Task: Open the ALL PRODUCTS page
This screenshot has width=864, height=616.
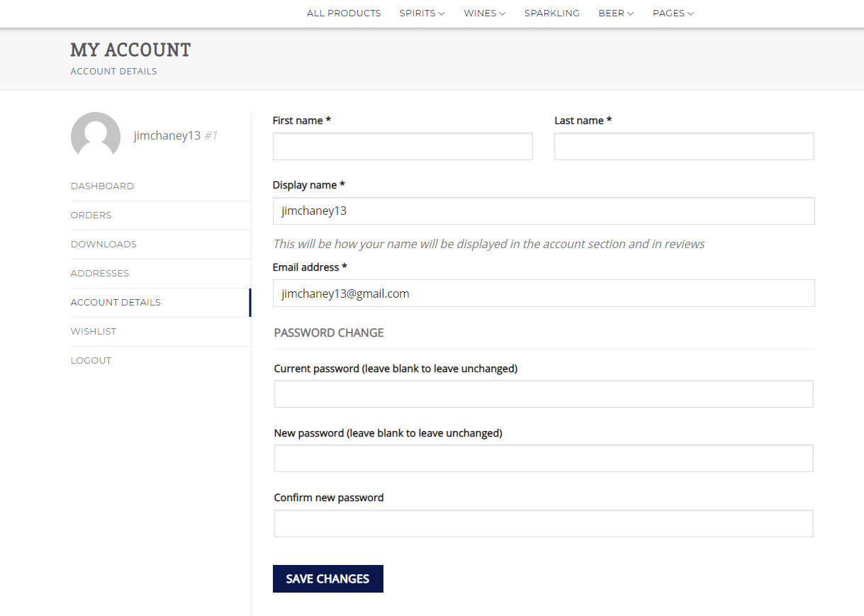Action: click(343, 13)
